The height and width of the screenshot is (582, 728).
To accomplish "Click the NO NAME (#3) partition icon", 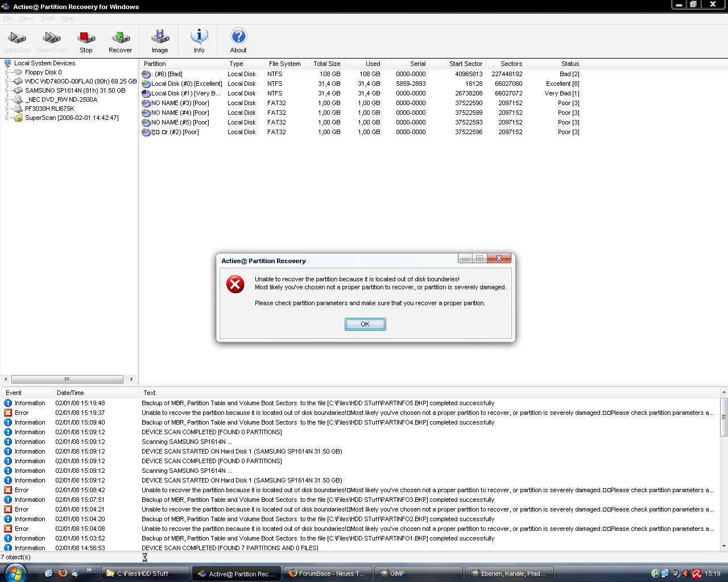I will (146, 103).
